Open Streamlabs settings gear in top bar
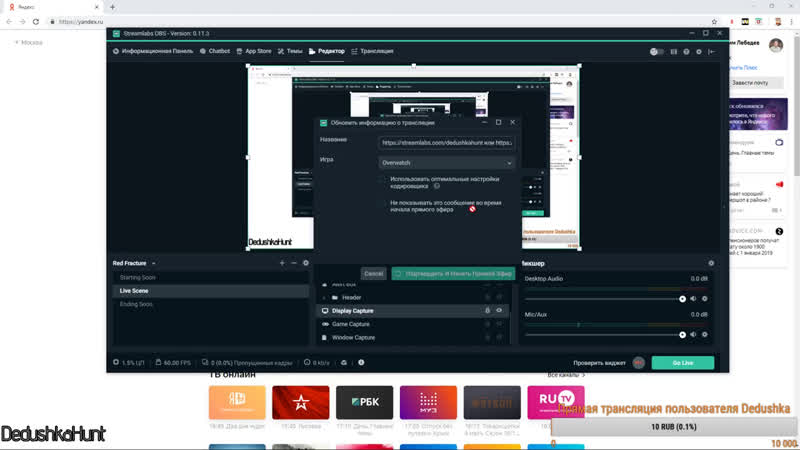This screenshot has height=450, width=800. point(698,52)
